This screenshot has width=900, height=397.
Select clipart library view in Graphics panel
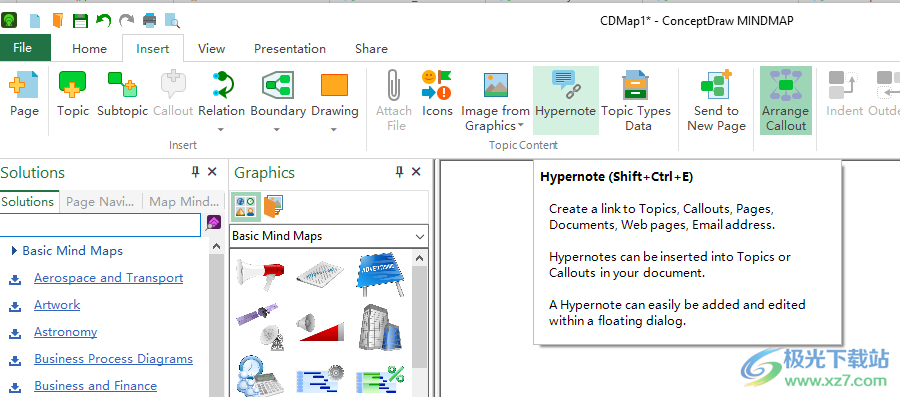coord(245,207)
